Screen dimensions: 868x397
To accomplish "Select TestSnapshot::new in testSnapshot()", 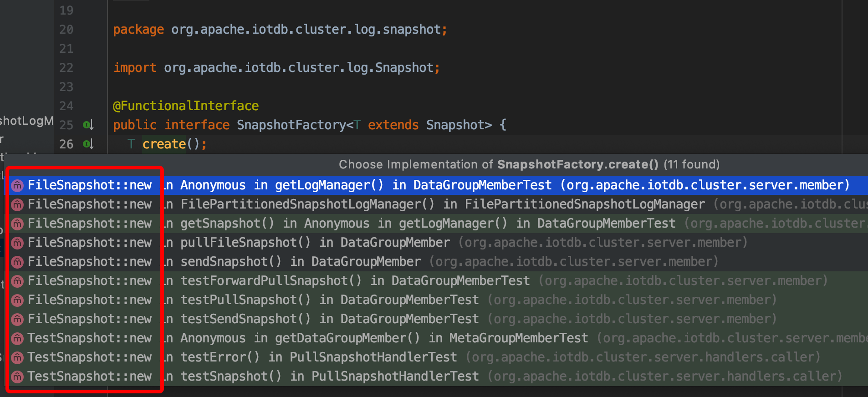I will 436,376.
